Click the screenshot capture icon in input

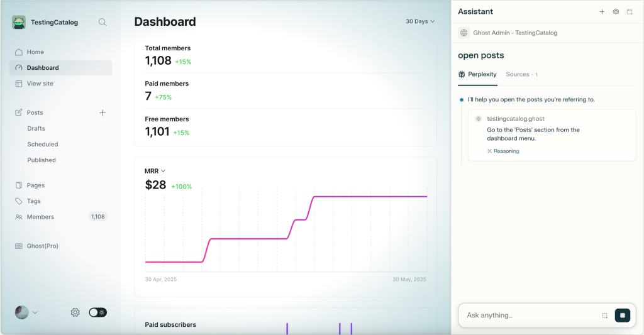(x=604, y=316)
